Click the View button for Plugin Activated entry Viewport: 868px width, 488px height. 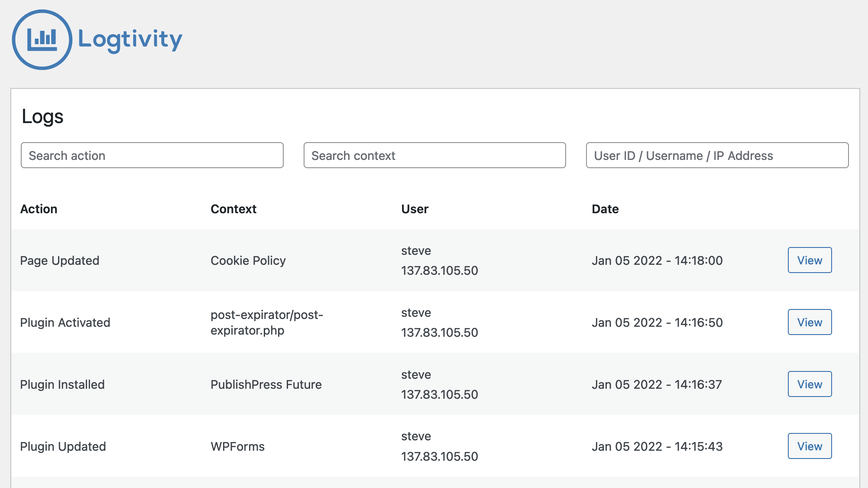pyautogui.click(x=809, y=322)
